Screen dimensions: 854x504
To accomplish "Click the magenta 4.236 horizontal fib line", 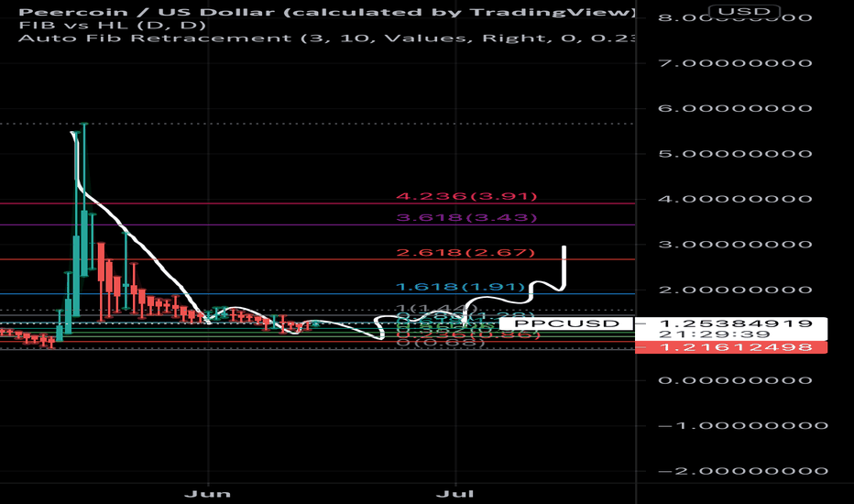I will click(x=318, y=203).
